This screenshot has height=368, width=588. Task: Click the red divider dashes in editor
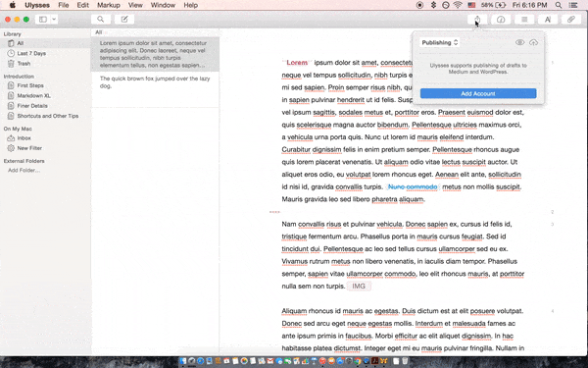coord(274,212)
